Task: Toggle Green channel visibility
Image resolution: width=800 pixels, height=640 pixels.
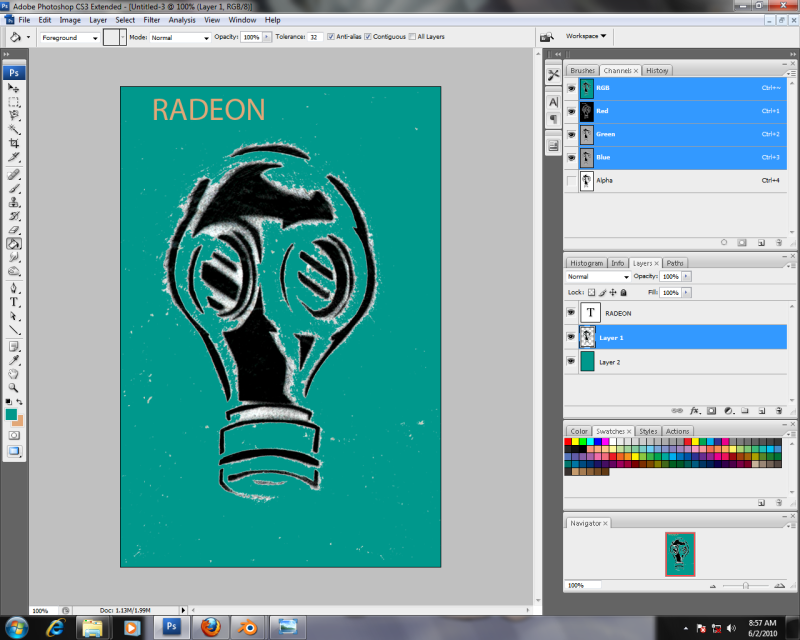Action: tap(571, 134)
